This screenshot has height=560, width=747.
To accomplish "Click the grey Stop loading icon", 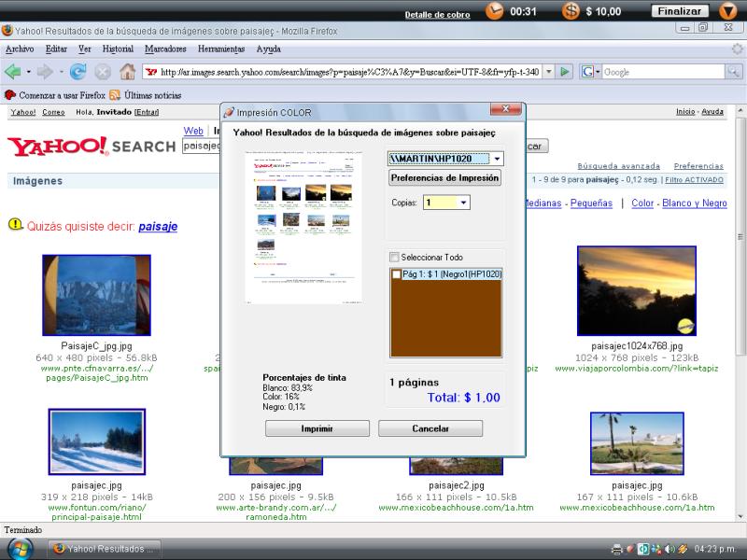I will click(103, 72).
